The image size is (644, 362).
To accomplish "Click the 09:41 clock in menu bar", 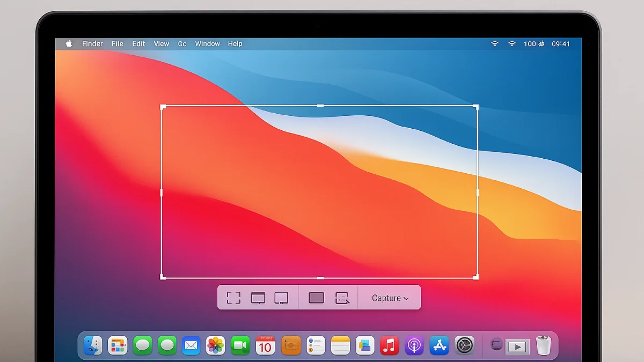I will (561, 44).
